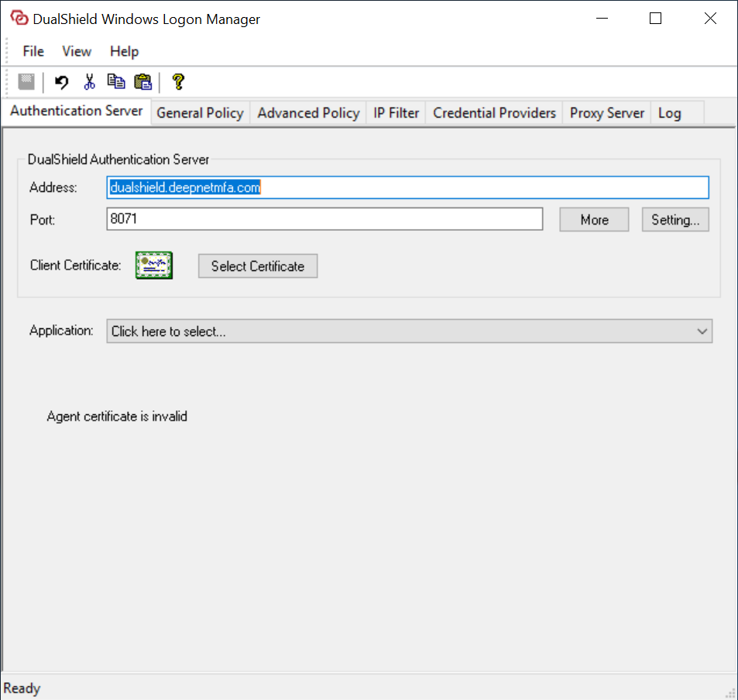Click the yellow Help question mark icon
This screenshot has height=700, width=738.
click(178, 81)
